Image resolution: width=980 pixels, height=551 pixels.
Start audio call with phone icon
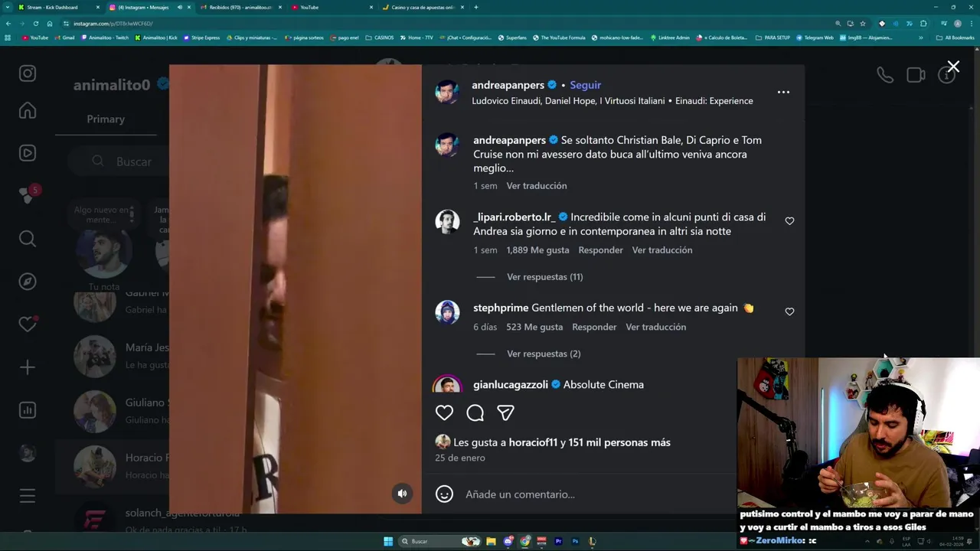click(885, 75)
